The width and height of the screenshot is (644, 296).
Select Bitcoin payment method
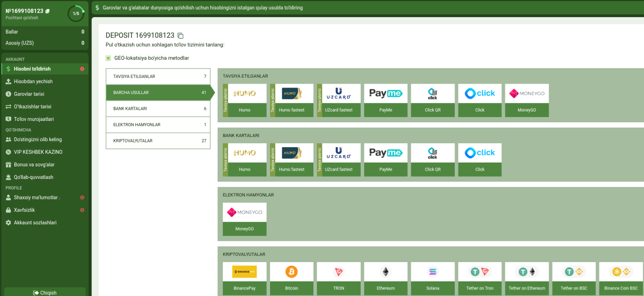[292, 278]
